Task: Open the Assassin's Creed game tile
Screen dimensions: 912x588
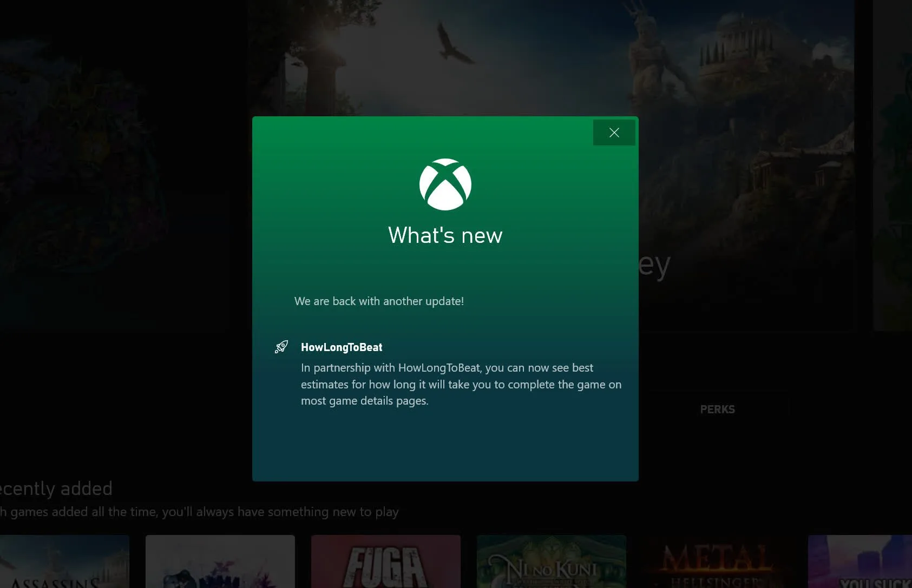Action: coord(64,561)
